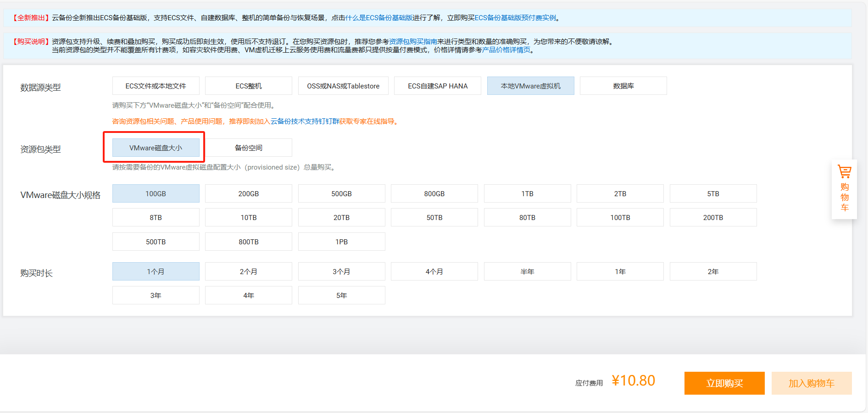Open the shopping cart side icon
This screenshot has height=413, width=868.
tap(844, 189)
